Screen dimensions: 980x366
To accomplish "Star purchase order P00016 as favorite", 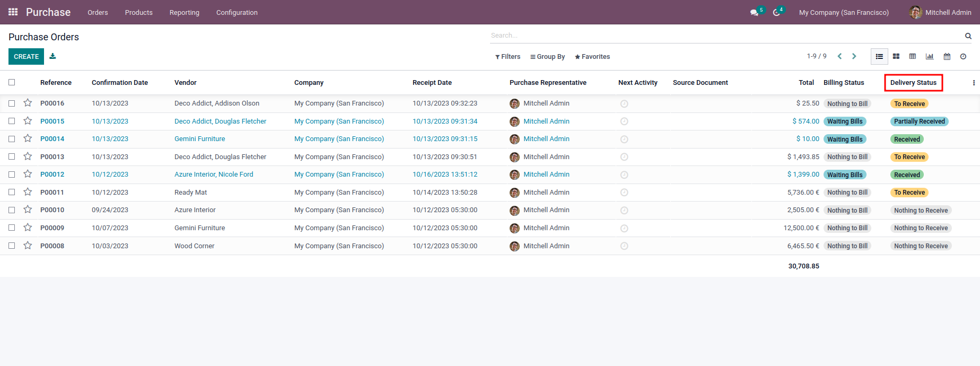I will (28, 103).
